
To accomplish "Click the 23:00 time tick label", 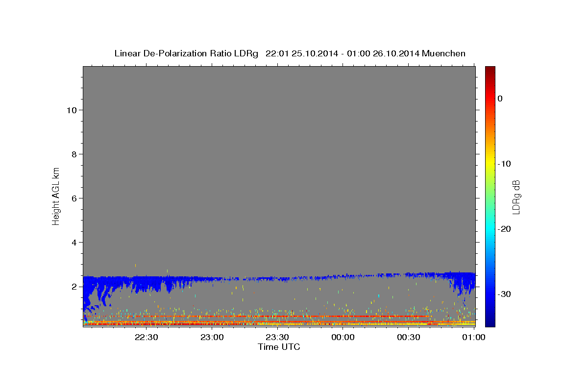I will 212,337.
